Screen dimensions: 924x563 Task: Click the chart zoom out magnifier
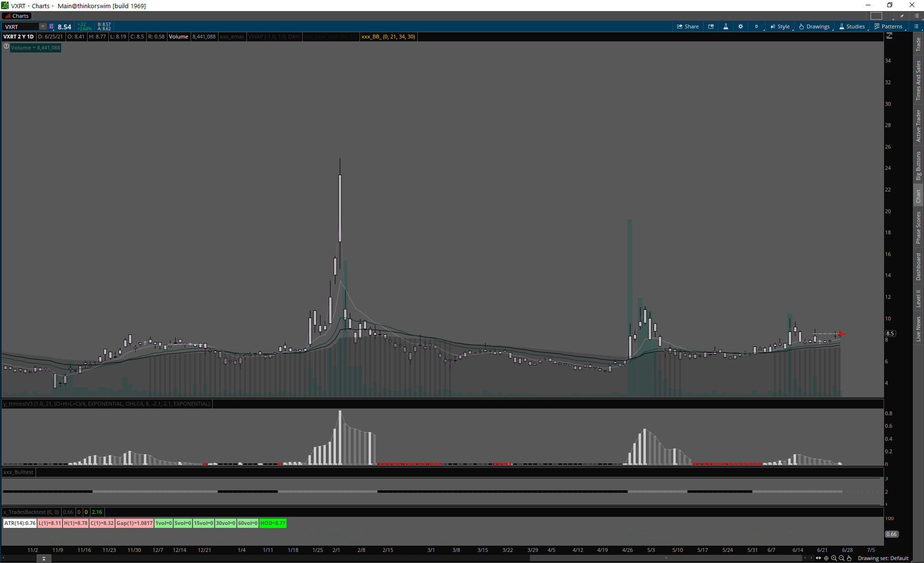[842, 558]
